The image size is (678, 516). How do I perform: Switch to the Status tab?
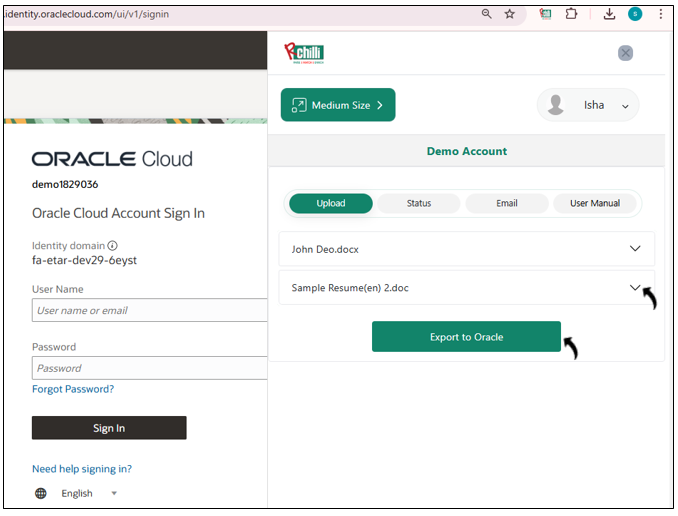(418, 203)
